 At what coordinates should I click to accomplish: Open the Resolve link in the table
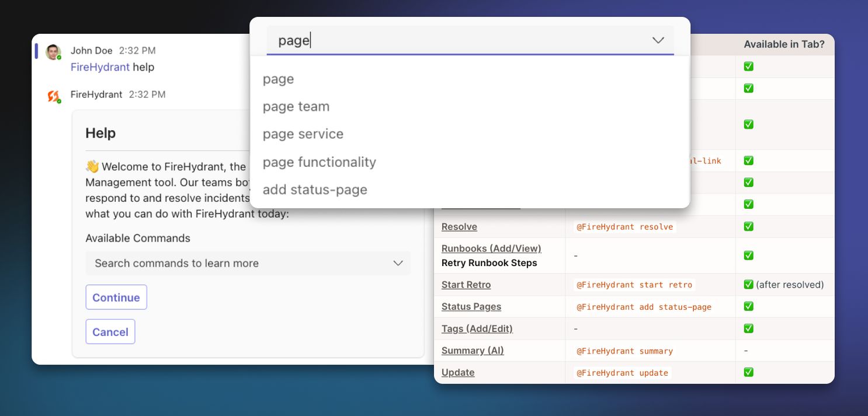coord(459,226)
